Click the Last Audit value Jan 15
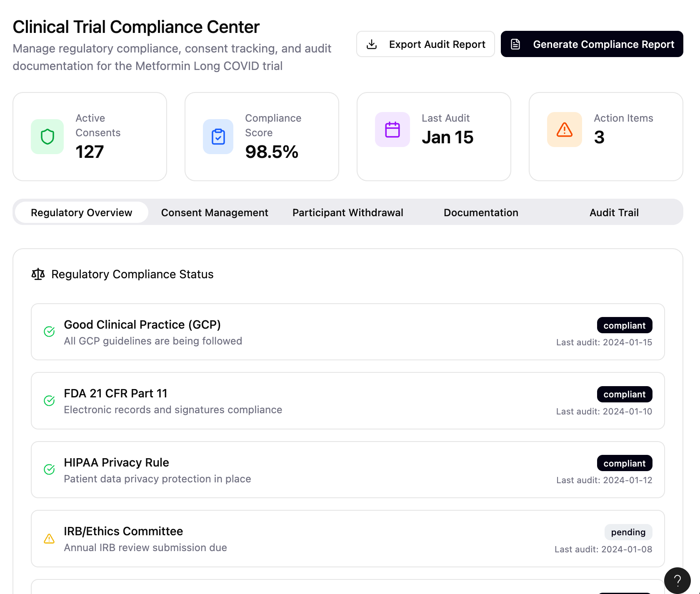The image size is (700, 594). click(447, 137)
